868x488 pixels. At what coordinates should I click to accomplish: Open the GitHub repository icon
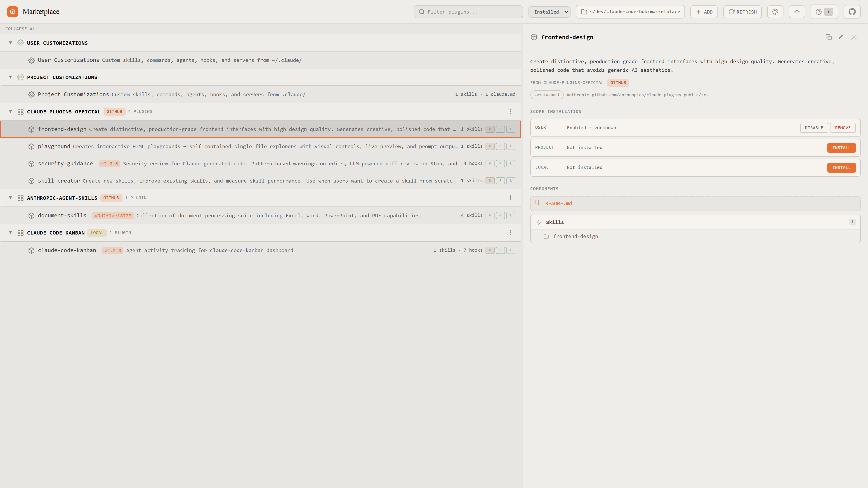pyautogui.click(x=852, y=12)
